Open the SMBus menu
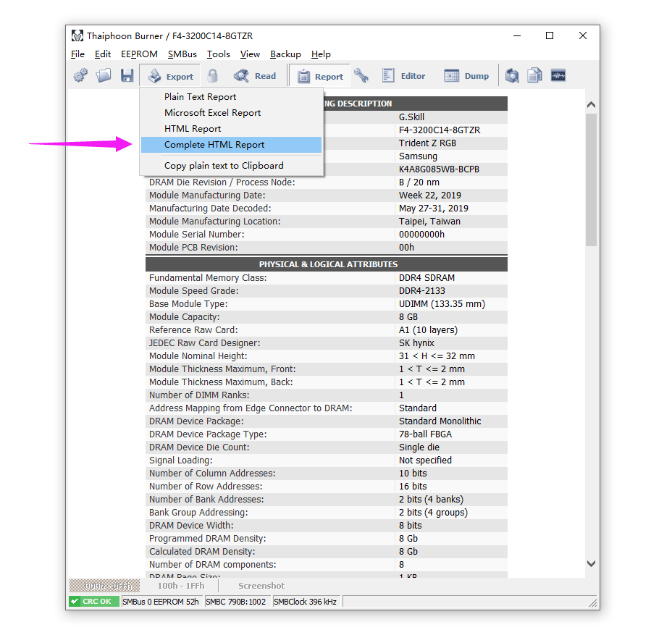The height and width of the screenshot is (635, 672). point(181,54)
